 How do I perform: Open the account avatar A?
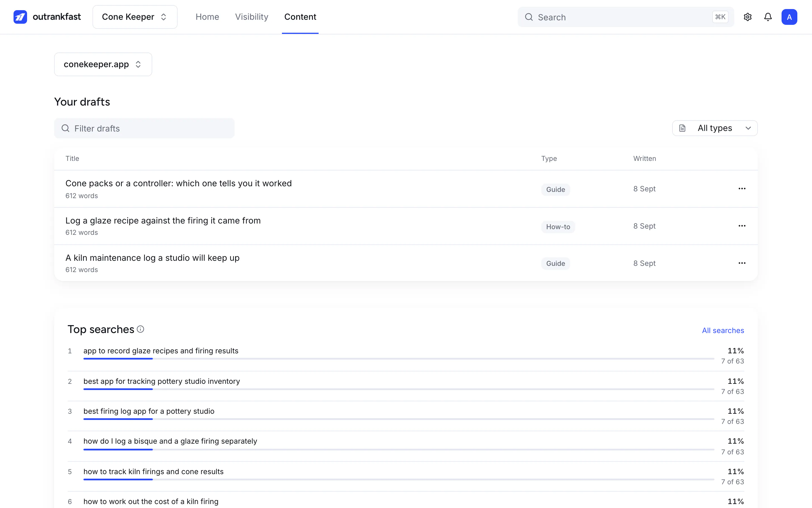point(789,17)
